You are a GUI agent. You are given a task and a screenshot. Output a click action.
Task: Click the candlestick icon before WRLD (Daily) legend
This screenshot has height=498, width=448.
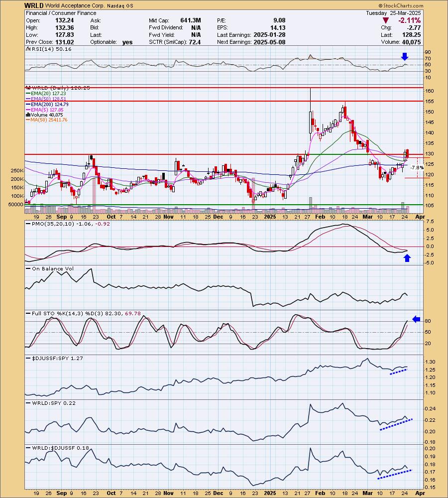tap(27, 88)
